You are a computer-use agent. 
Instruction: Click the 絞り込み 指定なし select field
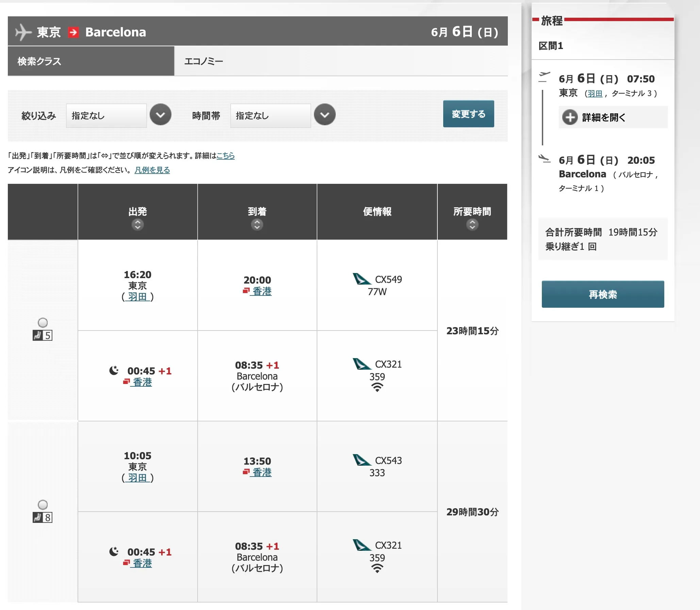coord(106,116)
